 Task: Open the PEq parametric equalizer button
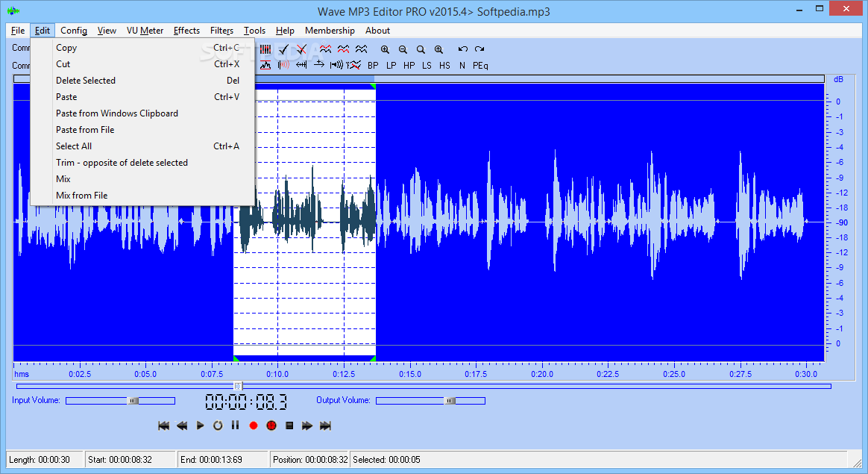(480, 66)
